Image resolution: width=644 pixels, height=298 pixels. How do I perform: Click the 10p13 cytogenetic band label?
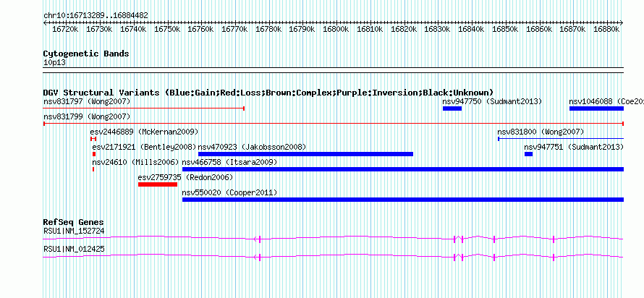coord(54,63)
